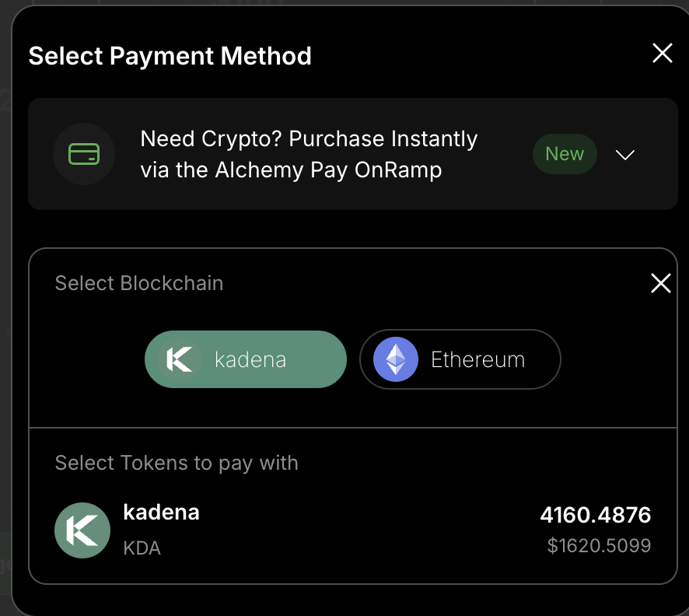Image resolution: width=689 pixels, height=616 pixels.
Task: Click the Ethereum text label
Action: (477, 360)
